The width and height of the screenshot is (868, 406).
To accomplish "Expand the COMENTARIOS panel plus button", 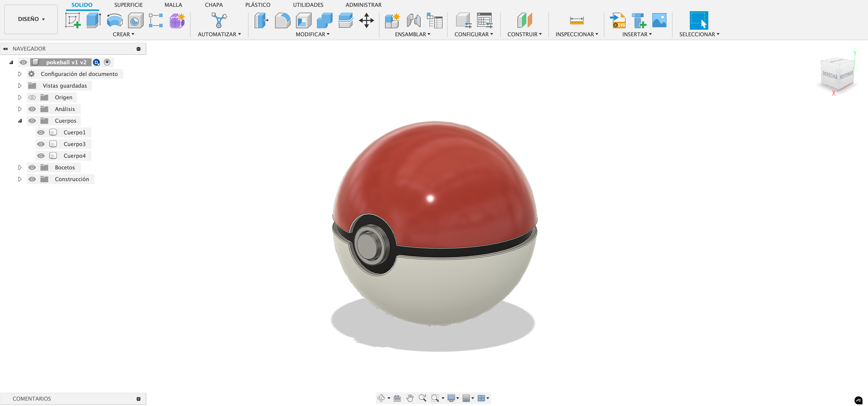I will (x=139, y=399).
